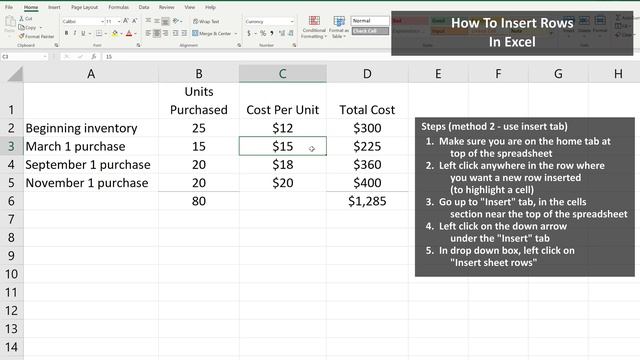Screen dimensions: 640x360
Task: Click the Borders icon
Action: point(99,33)
